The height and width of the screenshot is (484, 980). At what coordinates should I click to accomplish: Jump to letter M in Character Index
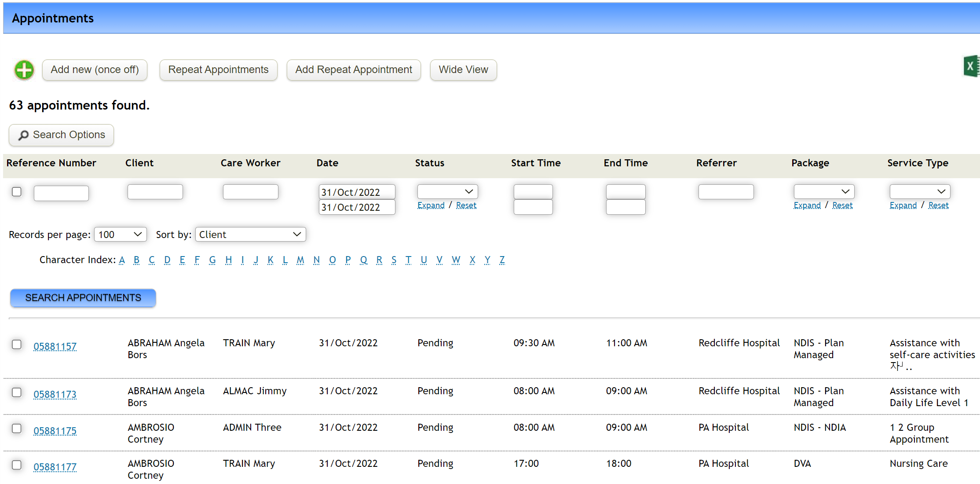[300, 260]
